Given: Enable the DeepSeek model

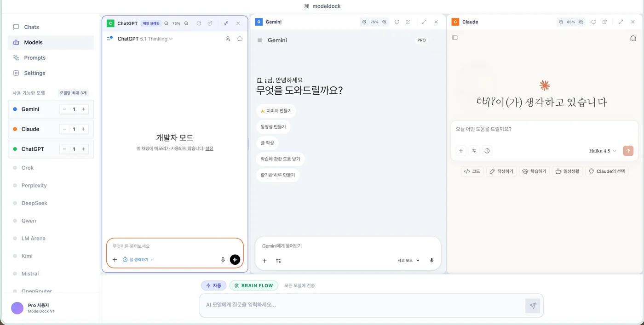Looking at the screenshot, I should click(51, 203).
